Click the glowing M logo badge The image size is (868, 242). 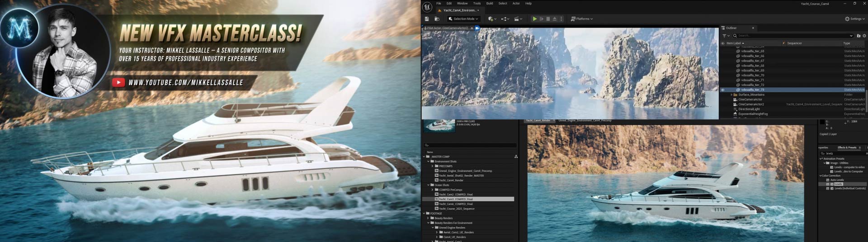pos(19,28)
